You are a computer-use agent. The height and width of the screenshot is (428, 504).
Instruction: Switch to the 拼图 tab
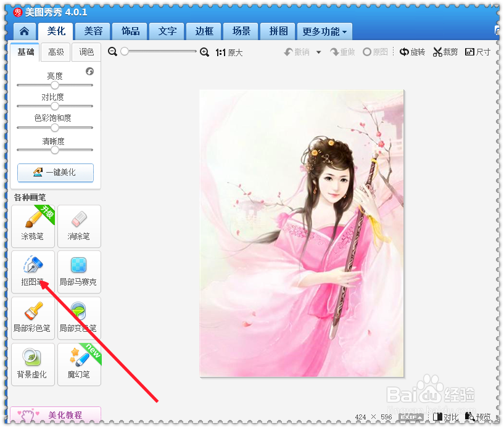278,31
